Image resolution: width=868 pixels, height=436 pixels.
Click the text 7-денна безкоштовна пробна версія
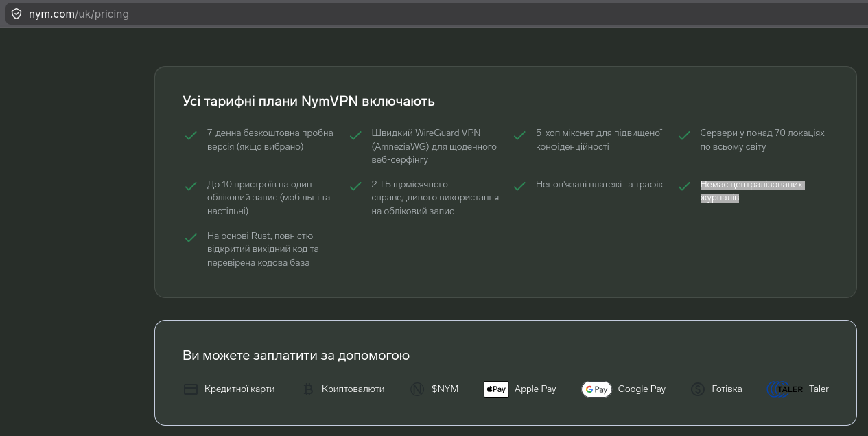(x=270, y=139)
